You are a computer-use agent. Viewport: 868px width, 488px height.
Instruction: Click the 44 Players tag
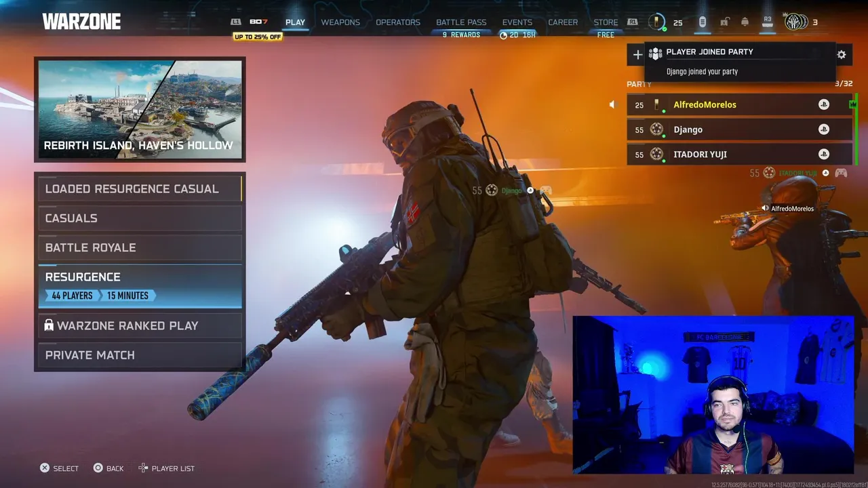(72, 296)
